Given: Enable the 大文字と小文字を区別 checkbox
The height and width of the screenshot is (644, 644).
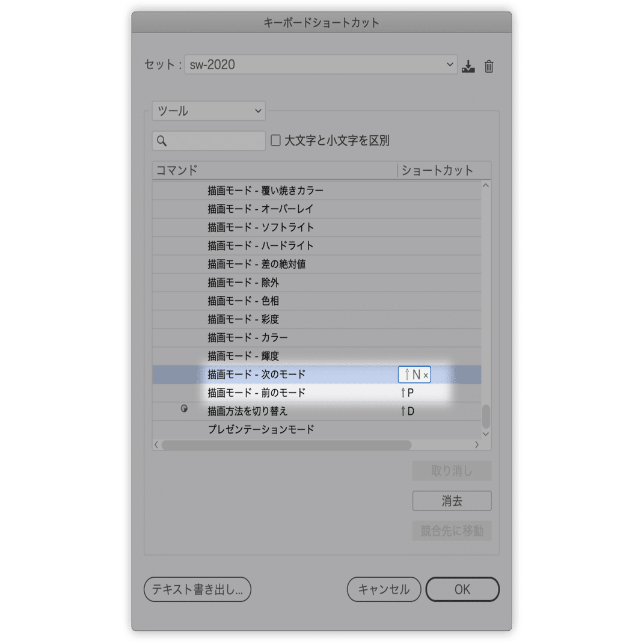Looking at the screenshot, I should pos(275,140).
